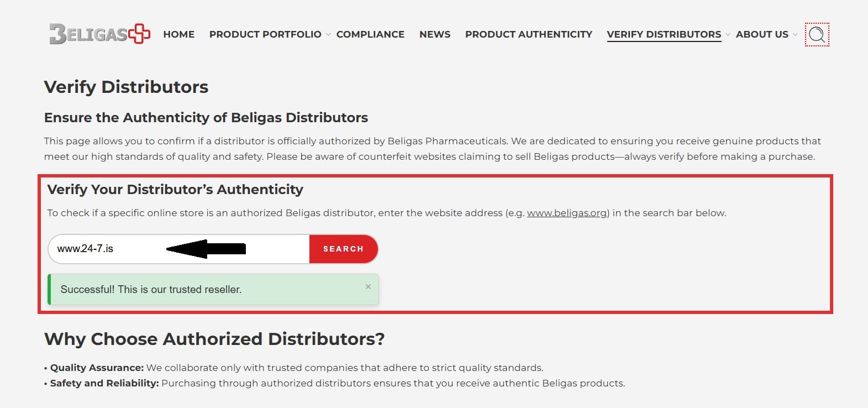Follow the www.beligas.org link

[567, 212]
